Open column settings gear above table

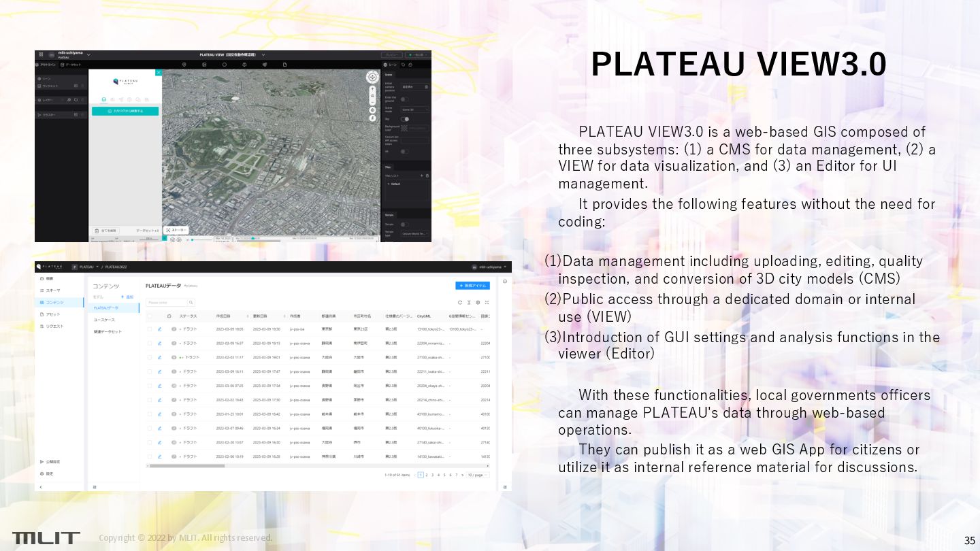tap(478, 303)
